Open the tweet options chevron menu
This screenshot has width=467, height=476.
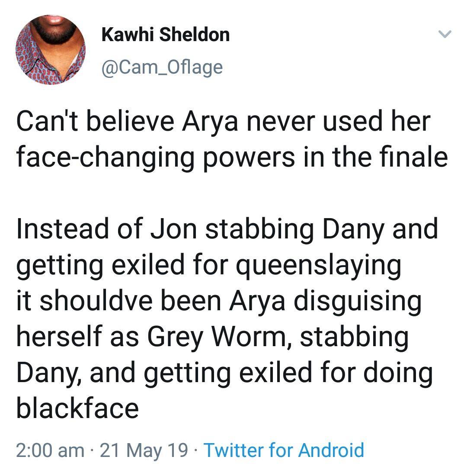click(x=445, y=35)
